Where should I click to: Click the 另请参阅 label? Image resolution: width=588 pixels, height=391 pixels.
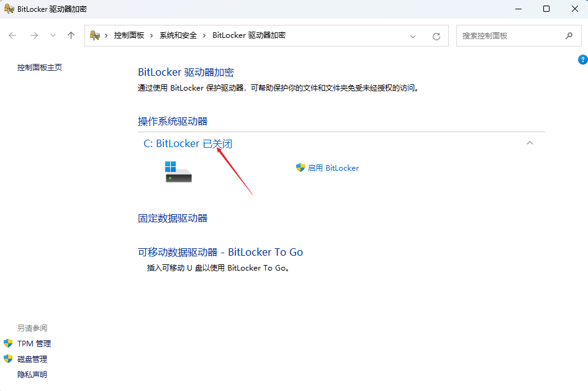32,328
